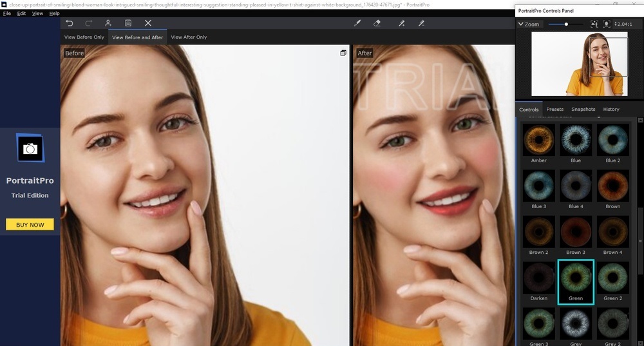Collapse the Zoom section

click(529, 24)
